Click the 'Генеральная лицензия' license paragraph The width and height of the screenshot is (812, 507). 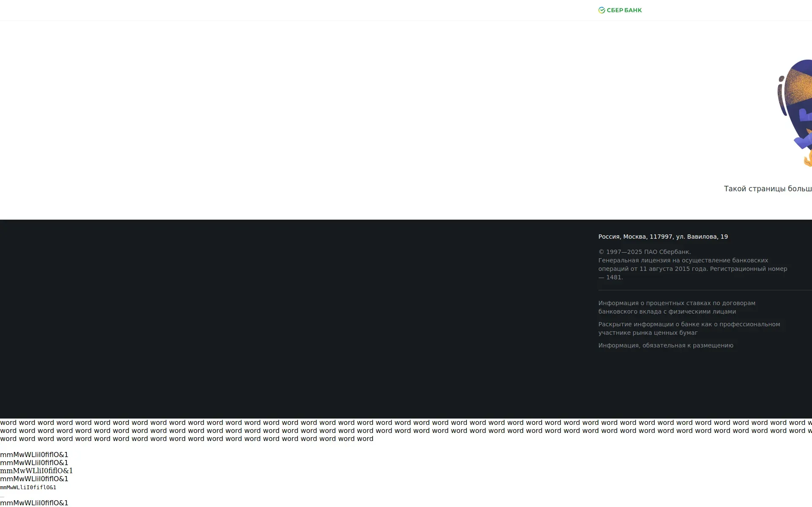pyautogui.click(x=692, y=265)
